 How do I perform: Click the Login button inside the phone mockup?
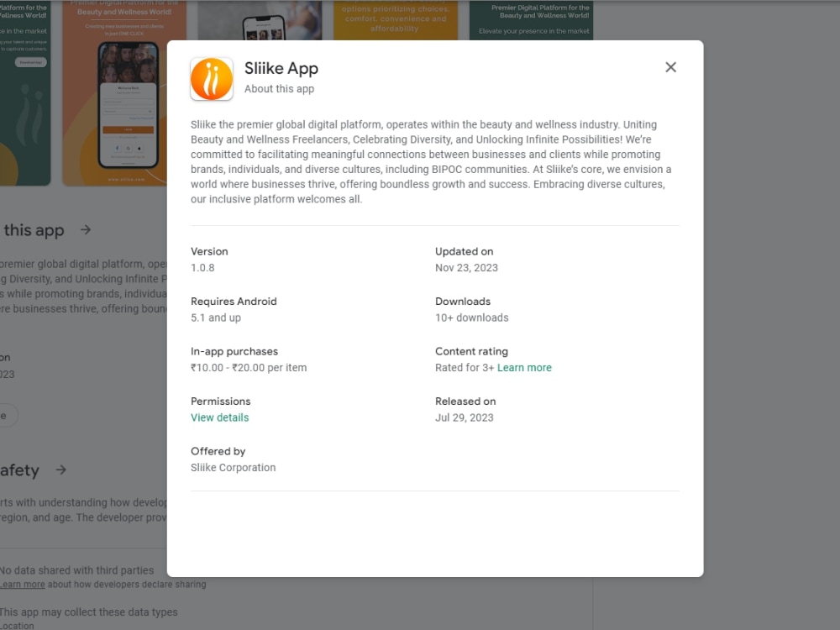pos(129,129)
